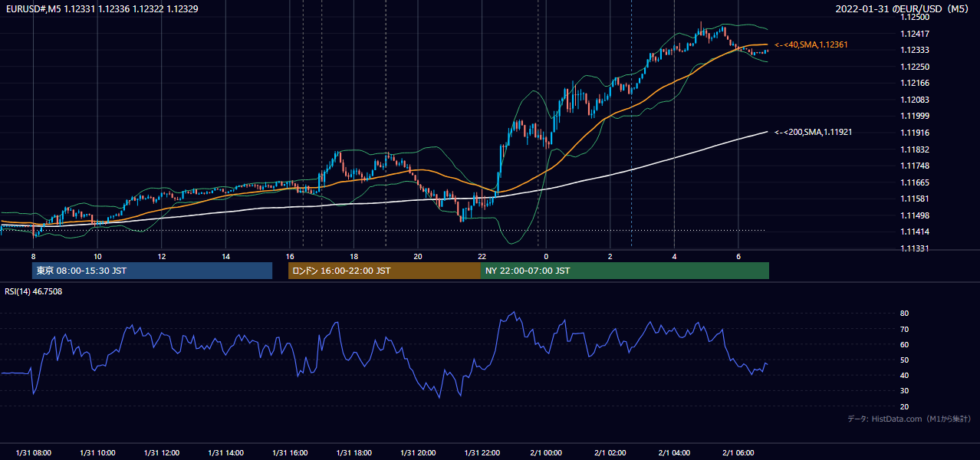Click bottom time label 1/31 20:00
980x460 pixels.
[x=418, y=453]
